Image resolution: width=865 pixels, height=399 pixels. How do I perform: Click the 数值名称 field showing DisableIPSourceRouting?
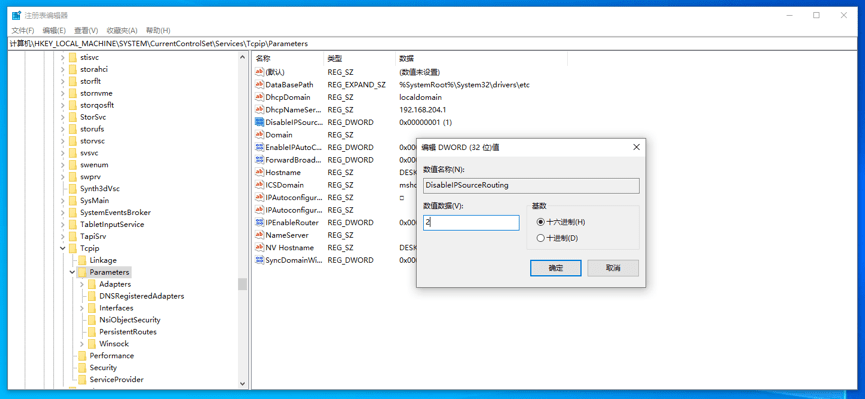click(531, 185)
